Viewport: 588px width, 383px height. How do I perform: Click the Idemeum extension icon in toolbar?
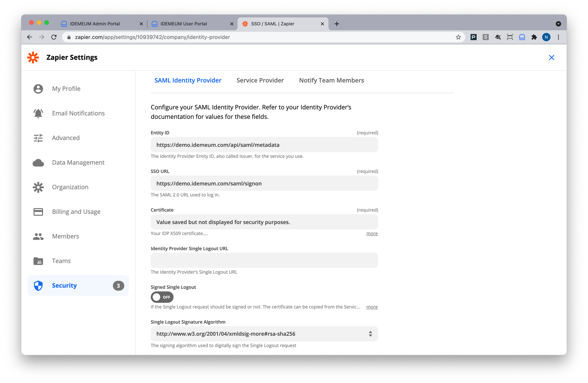[x=522, y=37]
